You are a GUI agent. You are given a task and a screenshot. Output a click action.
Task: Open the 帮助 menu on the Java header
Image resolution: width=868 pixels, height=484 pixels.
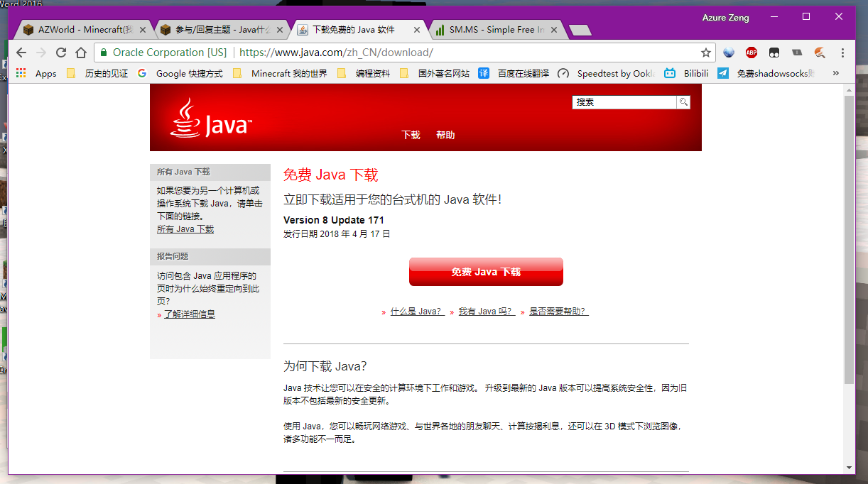click(445, 135)
